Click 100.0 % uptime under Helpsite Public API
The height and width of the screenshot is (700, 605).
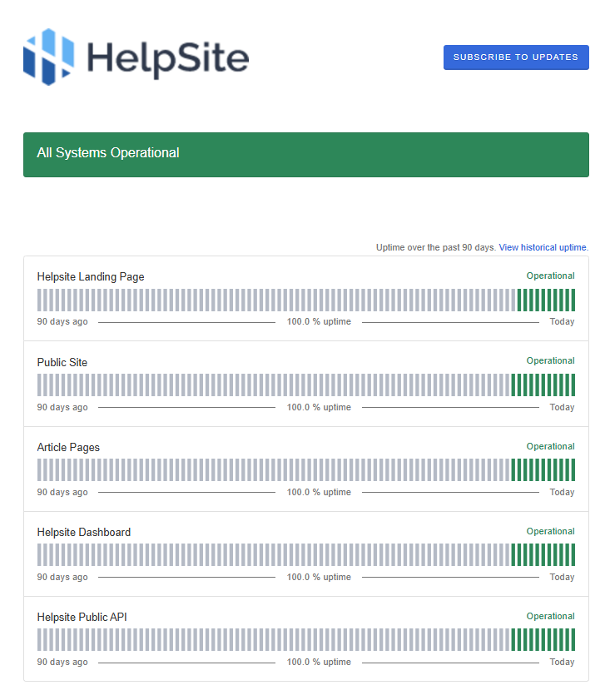point(319,662)
